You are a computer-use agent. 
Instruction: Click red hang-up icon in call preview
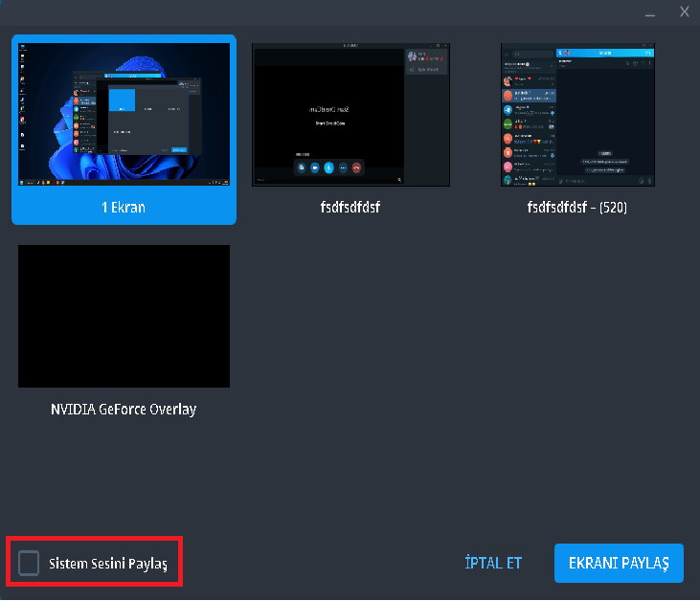pos(356,167)
